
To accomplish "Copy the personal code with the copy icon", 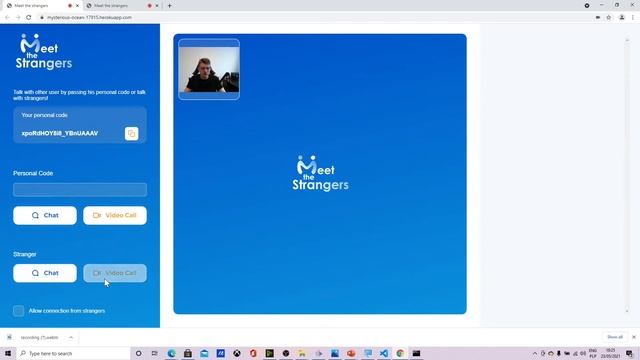I will [x=131, y=133].
